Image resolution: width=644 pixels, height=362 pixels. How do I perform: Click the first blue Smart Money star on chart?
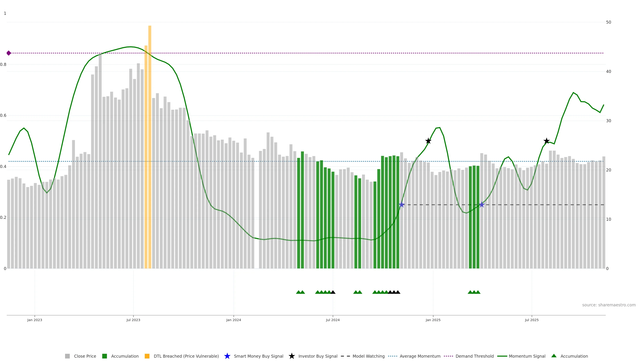tap(401, 205)
